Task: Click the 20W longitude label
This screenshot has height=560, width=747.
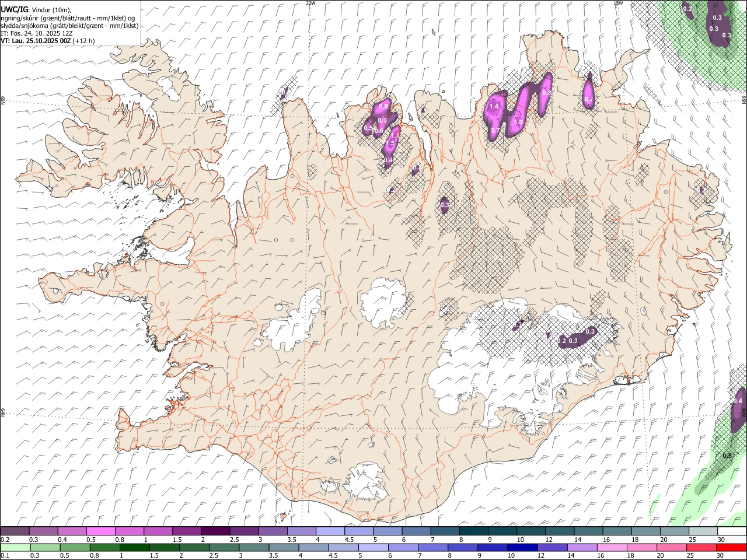Action: point(310,3)
